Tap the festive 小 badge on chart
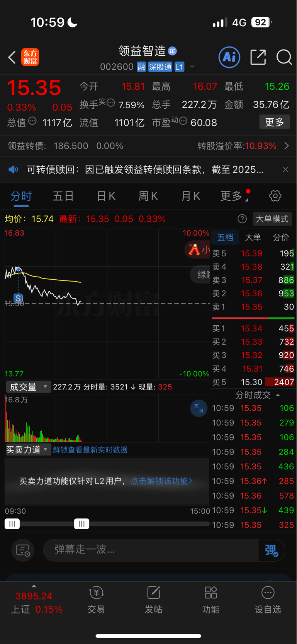This screenshot has width=297, height=644. [x=197, y=249]
